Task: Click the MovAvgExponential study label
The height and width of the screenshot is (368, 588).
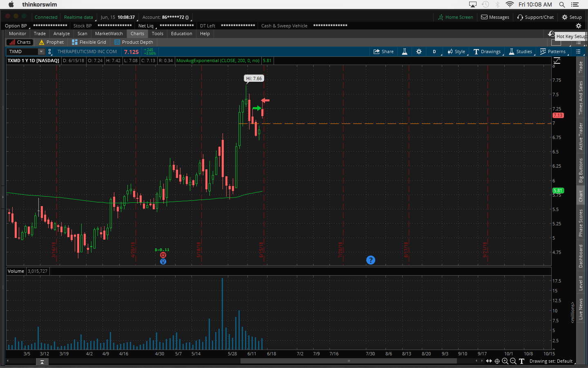Action: 218,61
